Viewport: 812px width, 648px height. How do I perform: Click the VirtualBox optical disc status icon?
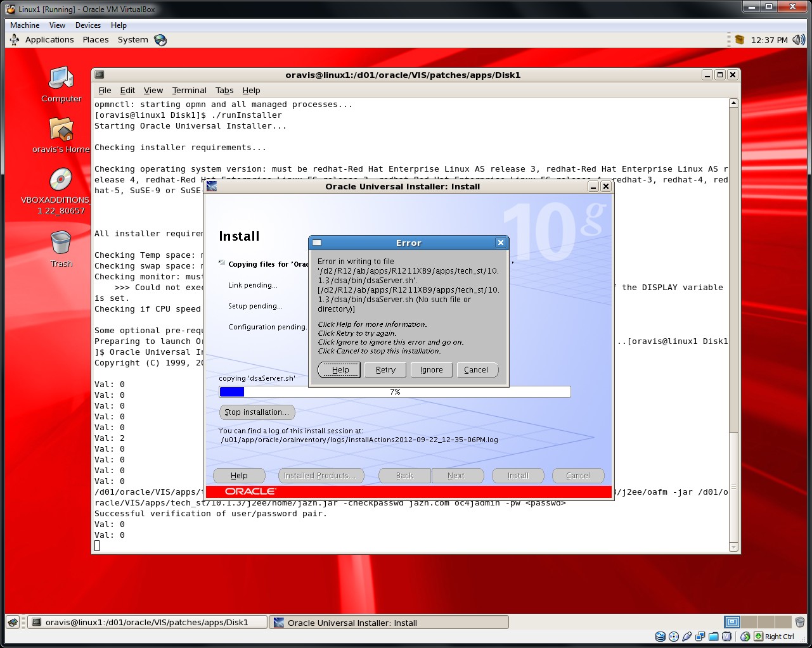click(x=674, y=637)
